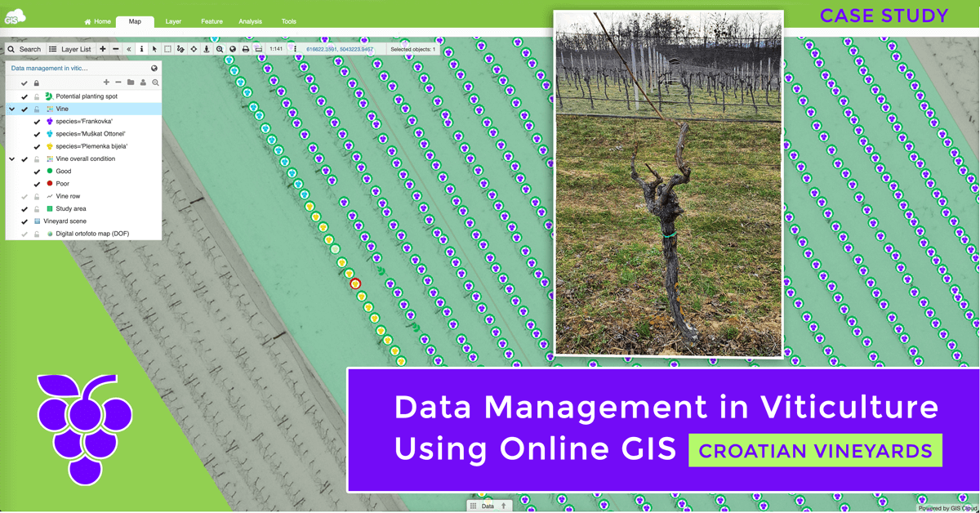This screenshot has width=980, height=513.
Task: Switch to the Feature tab
Action: [212, 22]
